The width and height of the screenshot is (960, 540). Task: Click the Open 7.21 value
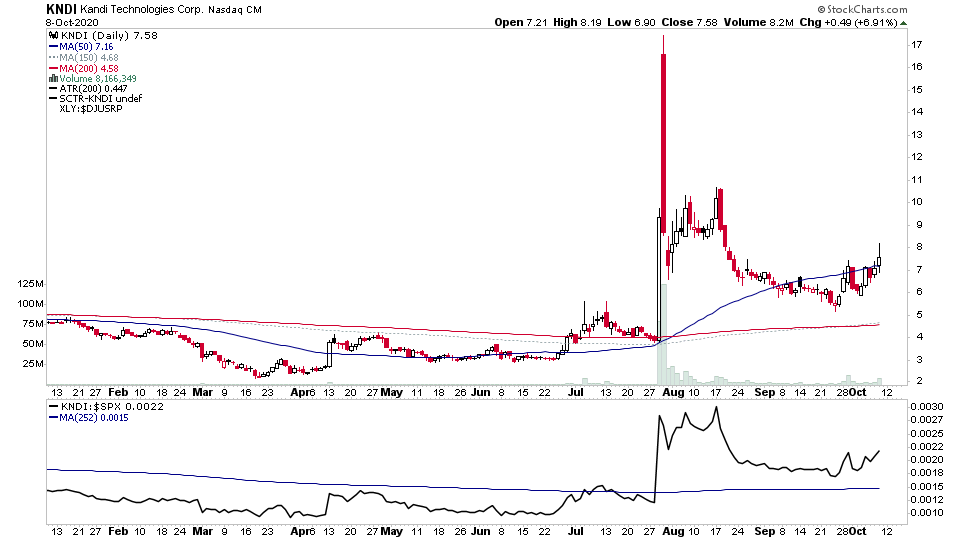click(520, 22)
